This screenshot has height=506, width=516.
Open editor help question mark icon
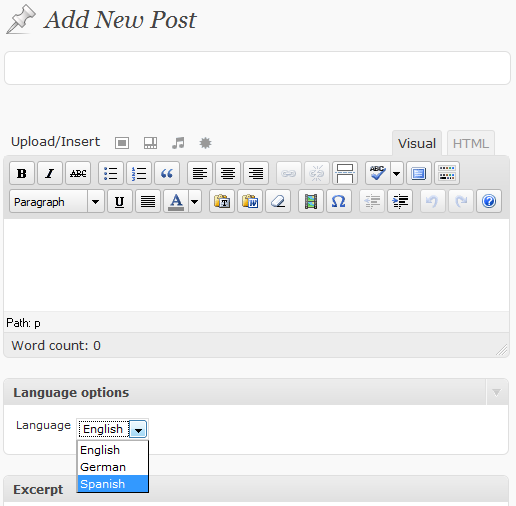(x=489, y=201)
